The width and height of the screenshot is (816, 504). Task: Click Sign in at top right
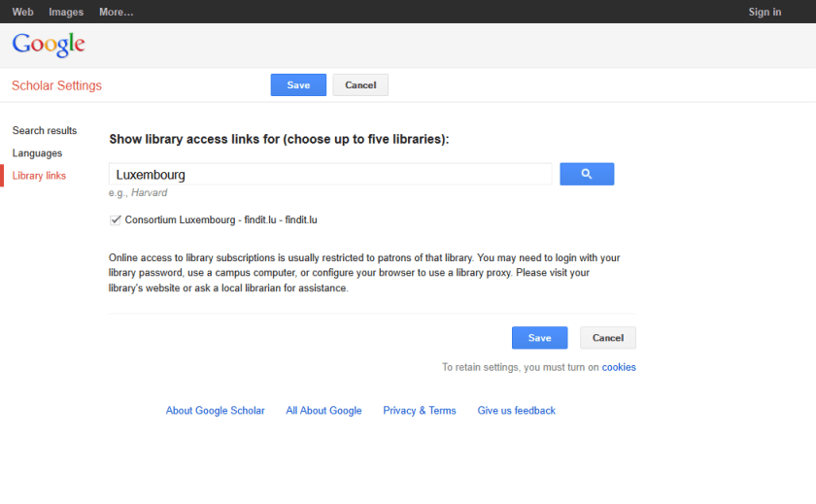pos(765,12)
